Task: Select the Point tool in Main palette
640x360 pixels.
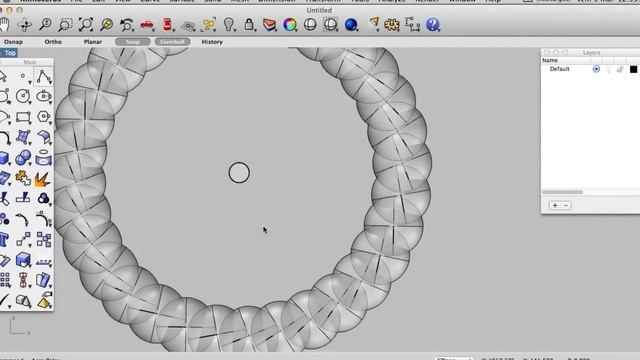Action: point(23,76)
